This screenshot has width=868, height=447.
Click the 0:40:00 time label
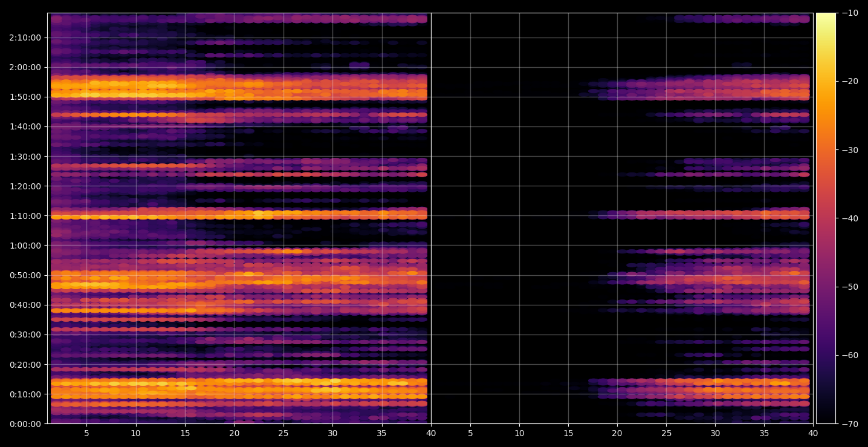point(25,305)
